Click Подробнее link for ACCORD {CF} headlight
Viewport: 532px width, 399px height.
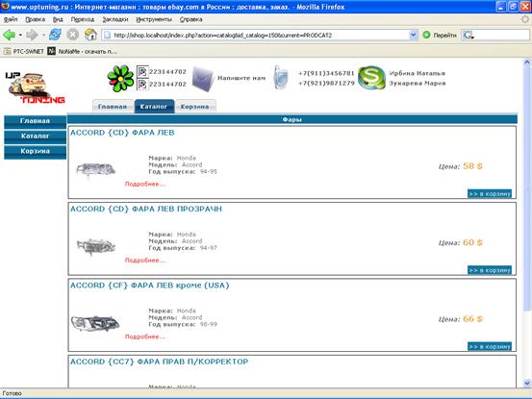[145, 337]
